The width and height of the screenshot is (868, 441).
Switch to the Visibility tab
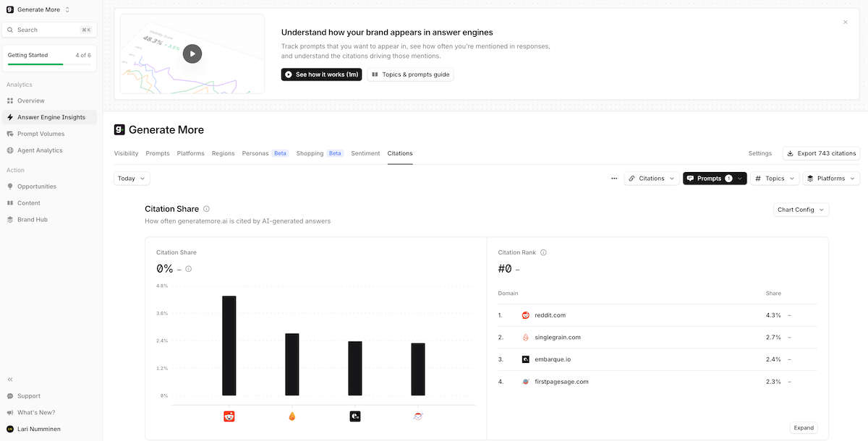tap(126, 153)
